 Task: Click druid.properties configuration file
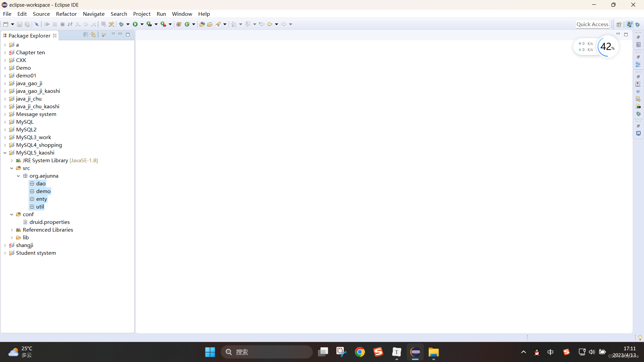click(50, 222)
